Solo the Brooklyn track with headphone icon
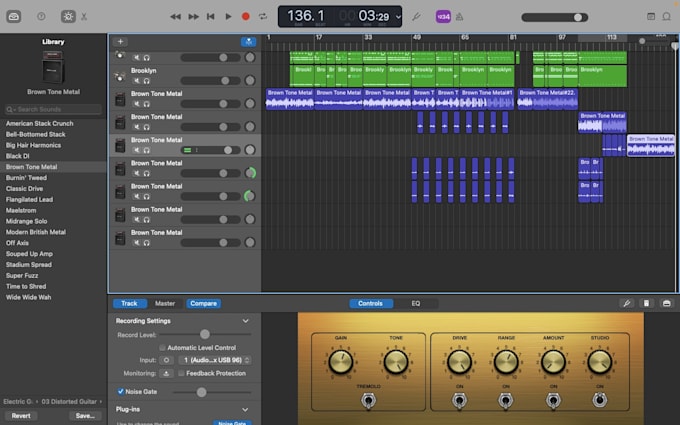 click(147, 81)
